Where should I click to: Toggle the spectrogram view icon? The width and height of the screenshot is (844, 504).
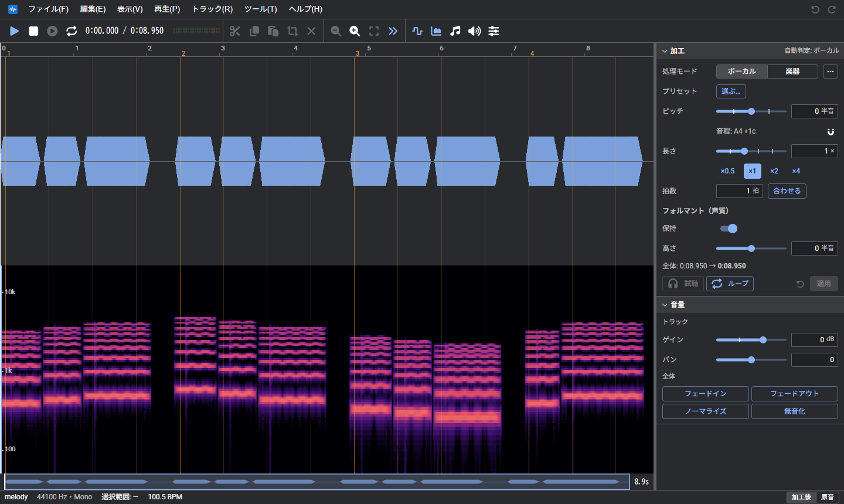click(436, 31)
